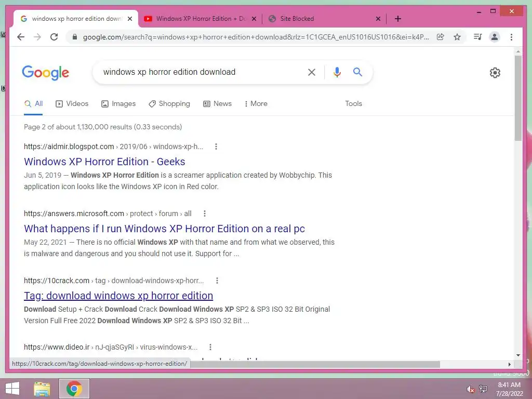Open the media control playlist icon

coord(478,37)
